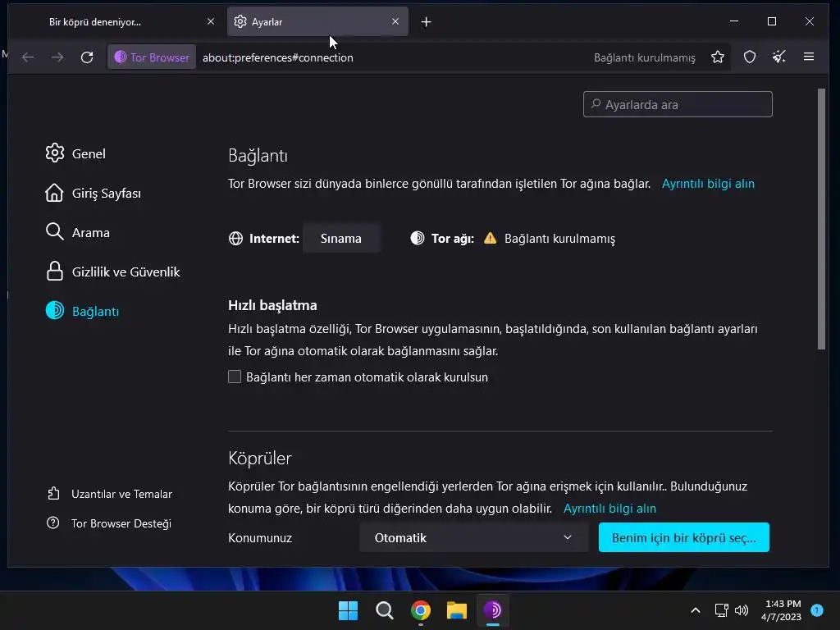Image resolution: width=840 pixels, height=630 pixels.
Task: Click Tor Browser taskbar icon
Action: [493, 610]
